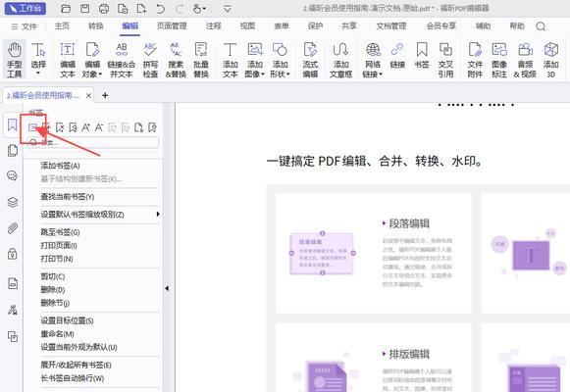Choose the 添加文章框 article box tool
The width and height of the screenshot is (570, 392).
coord(340,60)
